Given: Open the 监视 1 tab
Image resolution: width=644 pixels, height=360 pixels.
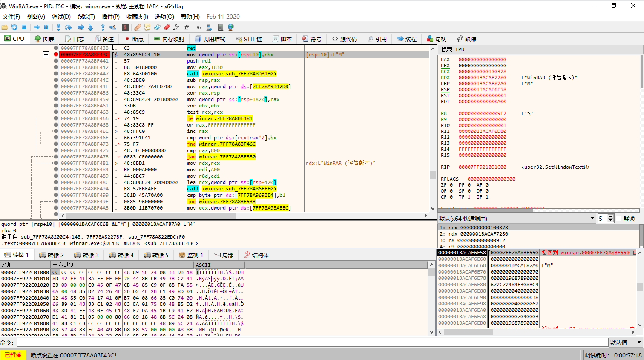Looking at the screenshot, I should coord(191,255).
